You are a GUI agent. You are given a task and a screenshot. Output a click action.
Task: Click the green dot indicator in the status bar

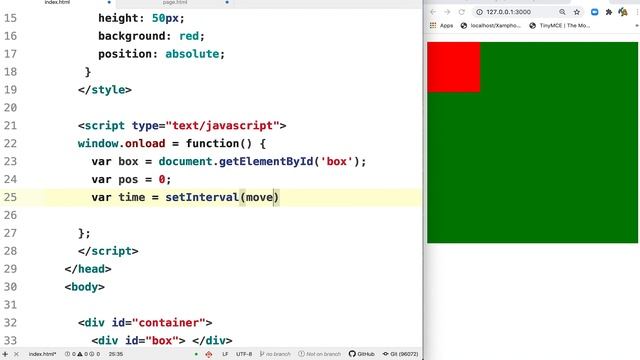coord(196,354)
